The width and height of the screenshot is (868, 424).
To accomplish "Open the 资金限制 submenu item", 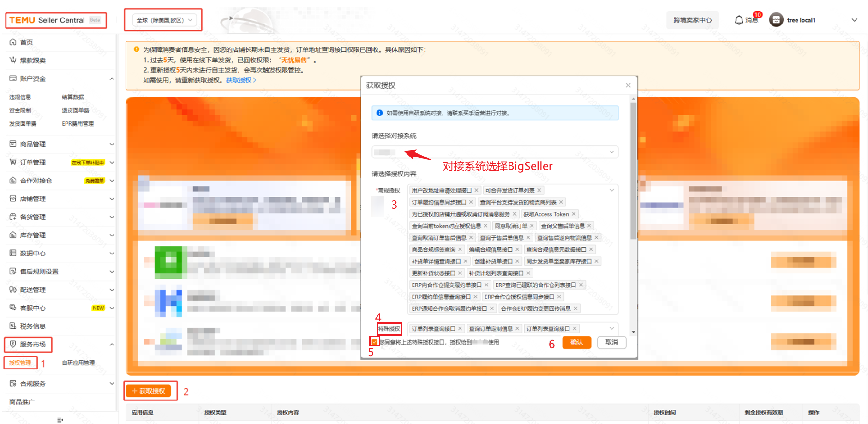I will click(20, 110).
